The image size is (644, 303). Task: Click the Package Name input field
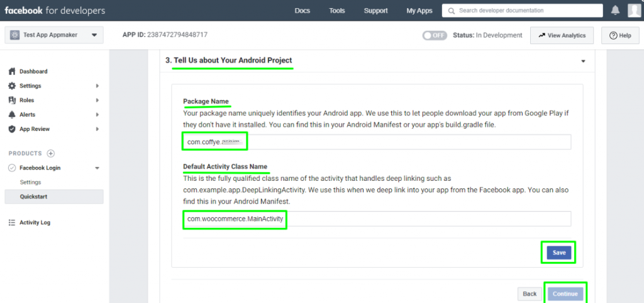point(377,142)
